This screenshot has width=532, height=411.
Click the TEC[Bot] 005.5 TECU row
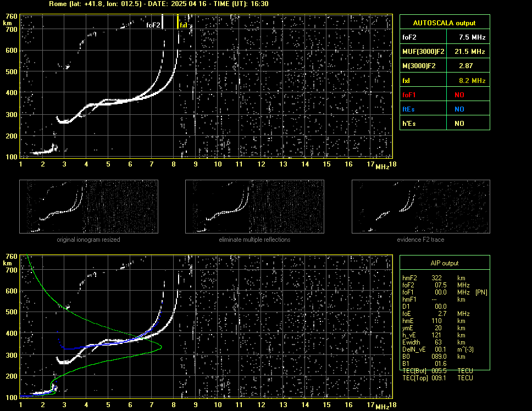[437, 371]
